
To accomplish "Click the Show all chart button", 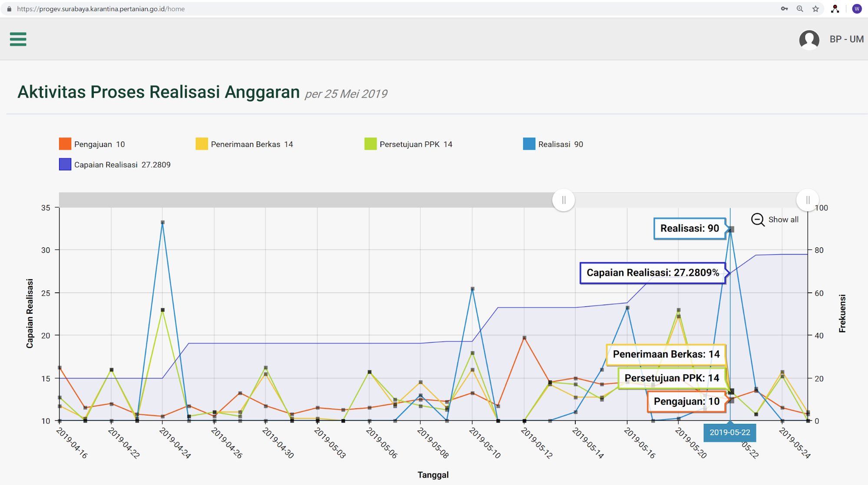I will [x=783, y=220].
